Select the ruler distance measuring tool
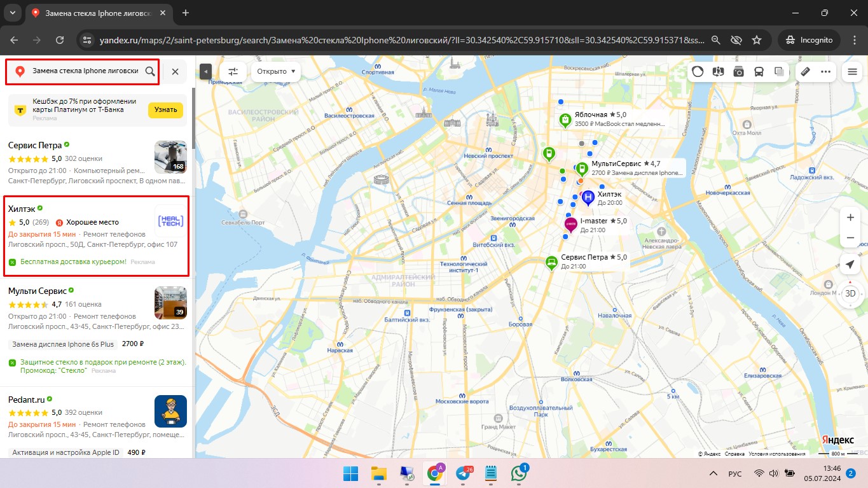 point(805,71)
